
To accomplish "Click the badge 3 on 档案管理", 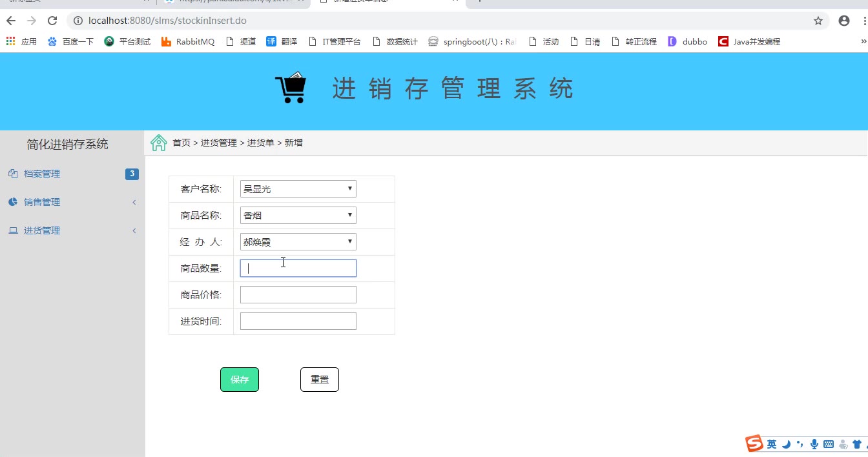I will (x=132, y=174).
